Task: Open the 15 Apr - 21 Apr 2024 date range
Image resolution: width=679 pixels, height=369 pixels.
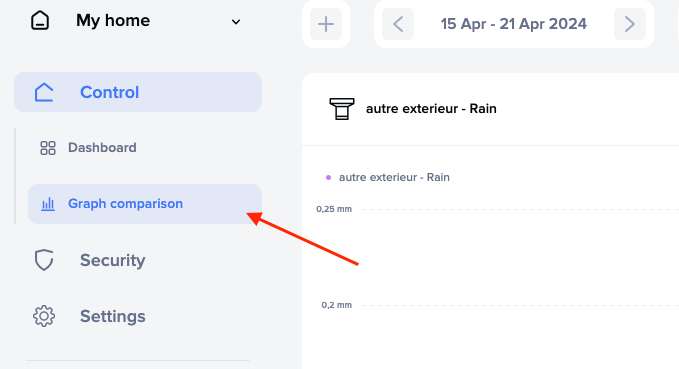Action: click(x=514, y=24)
